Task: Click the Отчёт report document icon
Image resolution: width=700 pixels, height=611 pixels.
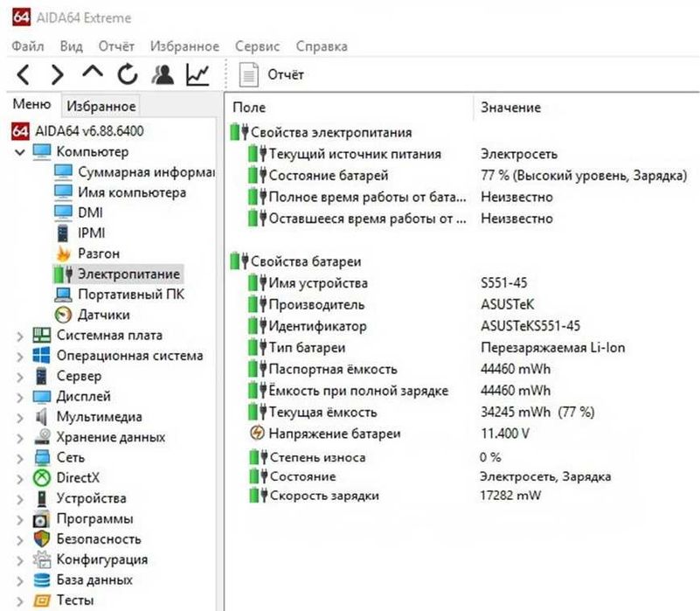Action: [249, 74]
